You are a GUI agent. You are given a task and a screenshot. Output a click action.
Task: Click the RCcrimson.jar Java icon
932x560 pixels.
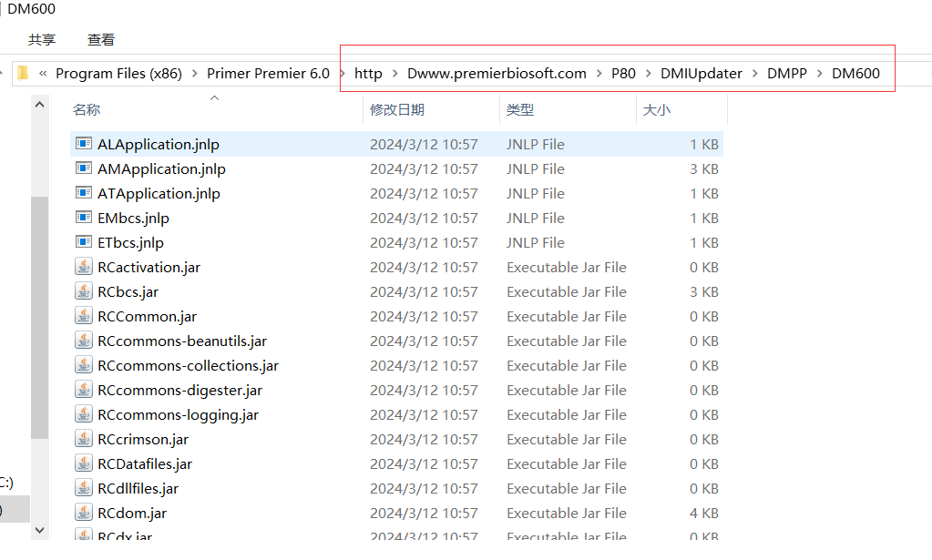84,439
